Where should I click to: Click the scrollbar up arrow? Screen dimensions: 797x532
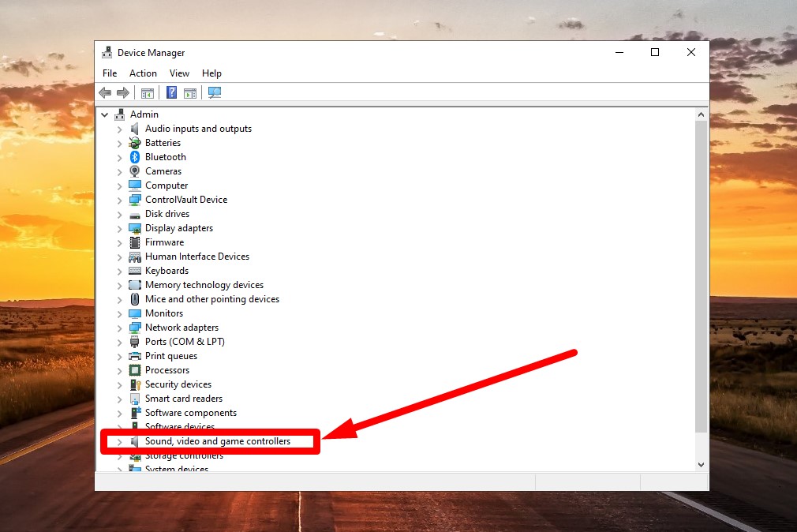[x=701, y=115]
